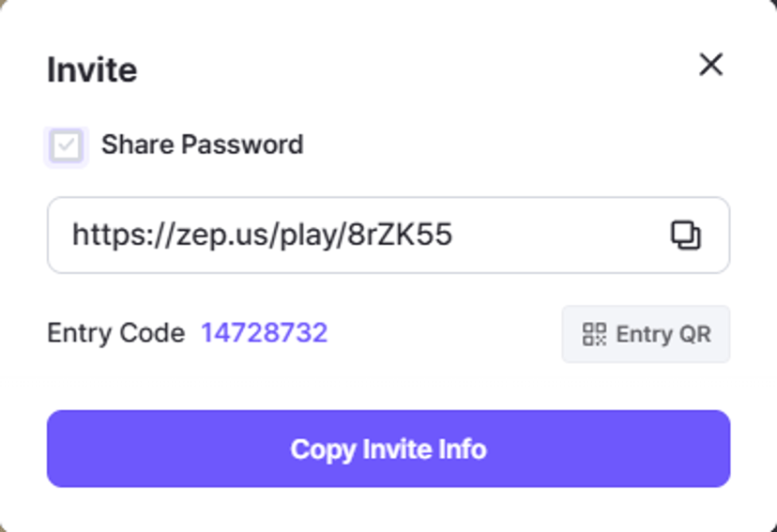Screen dimensions: 777x532
Task: Select the https://zep.us/play/8rZK55 link text
Action: point(262,235)
